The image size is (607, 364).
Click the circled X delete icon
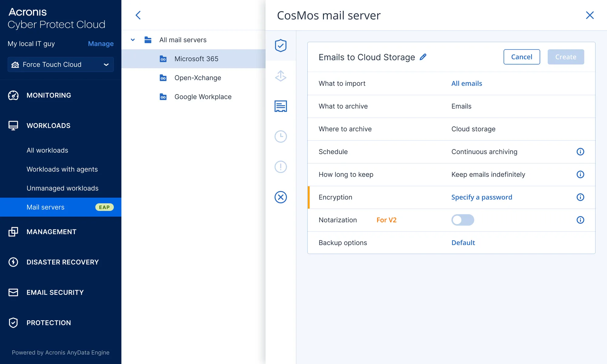[x=280, y=197]
